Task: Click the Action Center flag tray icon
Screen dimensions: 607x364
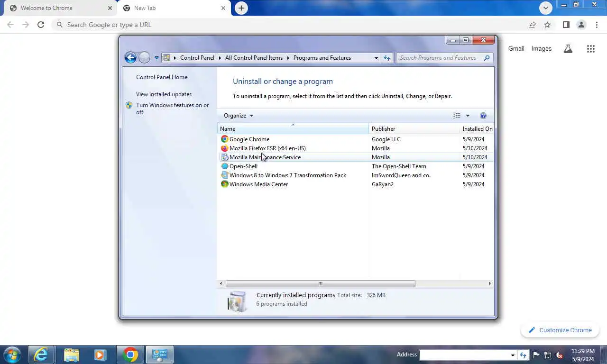Action: 536,355
